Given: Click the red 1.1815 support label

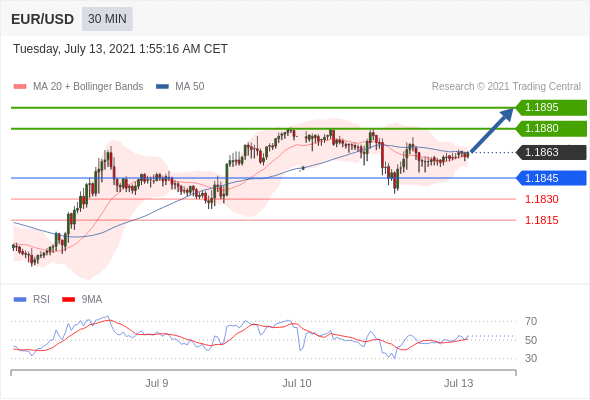Looking at the screenshot, I should coord(541,220).
